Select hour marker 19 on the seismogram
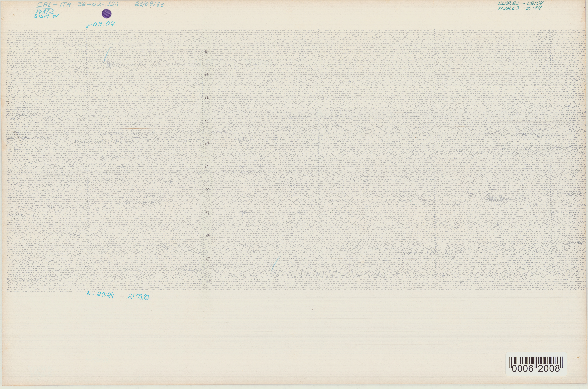This screenshot has width=588, height=389. [208, 259]
